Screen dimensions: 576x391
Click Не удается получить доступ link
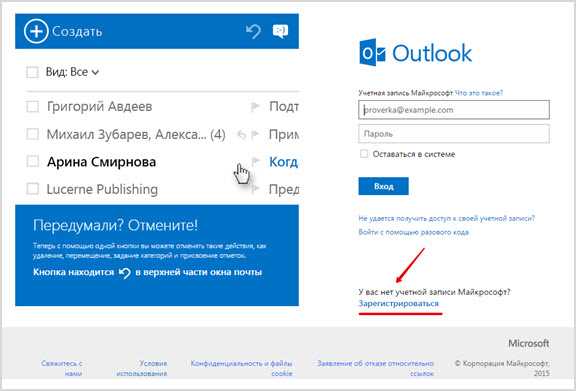click(x=447, y=219)
